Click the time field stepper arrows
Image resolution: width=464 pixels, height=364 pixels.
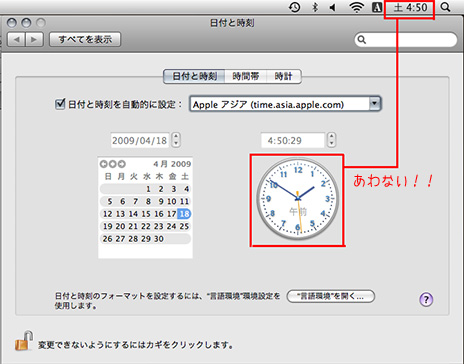331,140
